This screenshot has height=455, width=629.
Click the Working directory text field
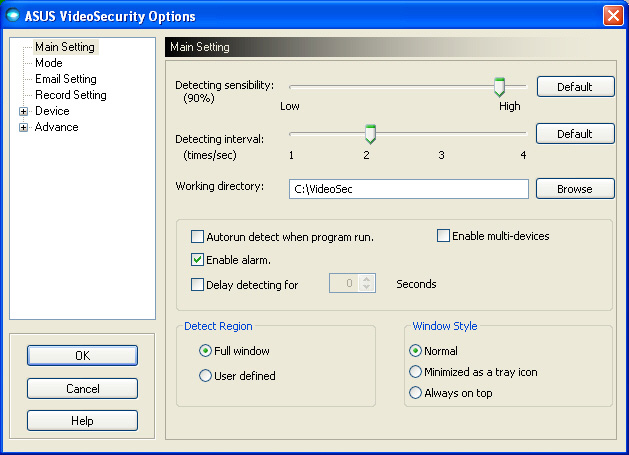pos(408,189)
